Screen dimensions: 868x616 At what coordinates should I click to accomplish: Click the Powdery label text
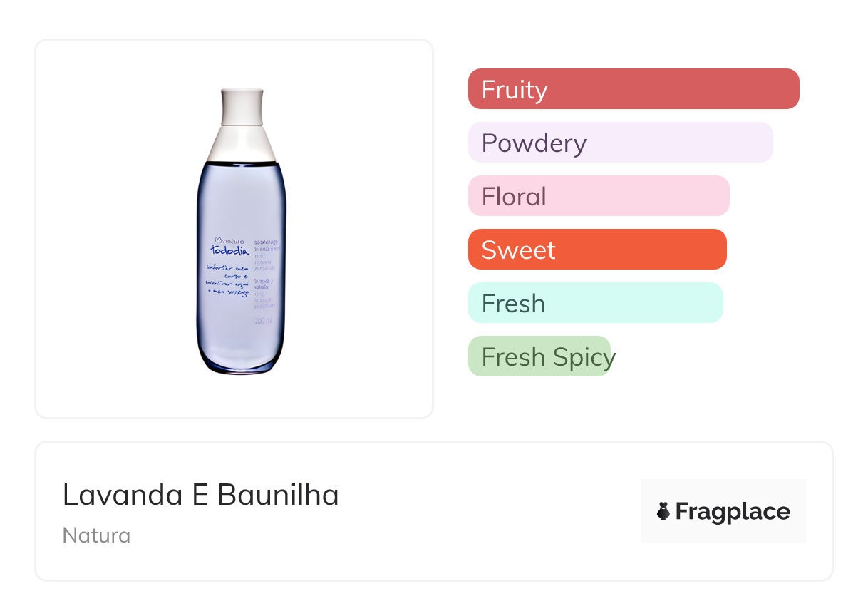click(534, 143)
